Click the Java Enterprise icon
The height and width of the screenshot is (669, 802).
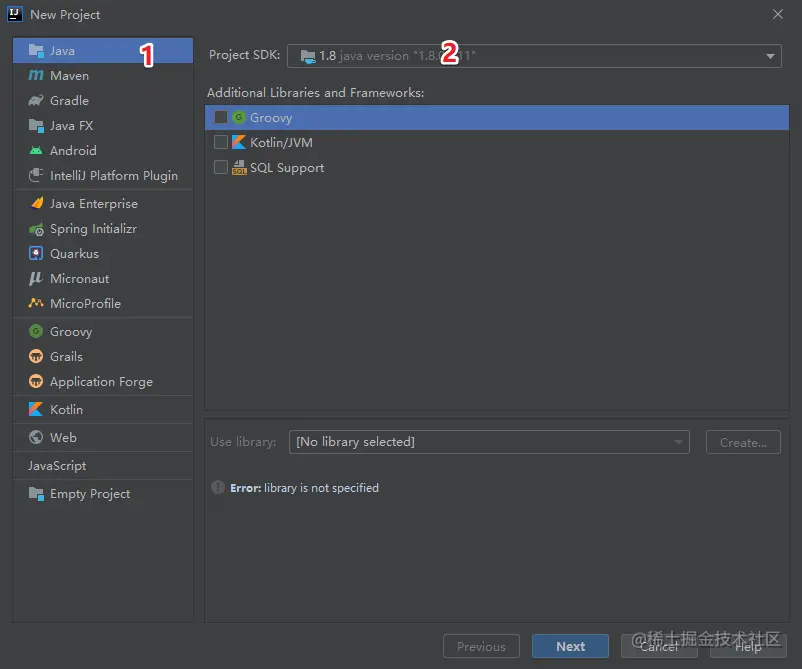click(x=37, y=203)
